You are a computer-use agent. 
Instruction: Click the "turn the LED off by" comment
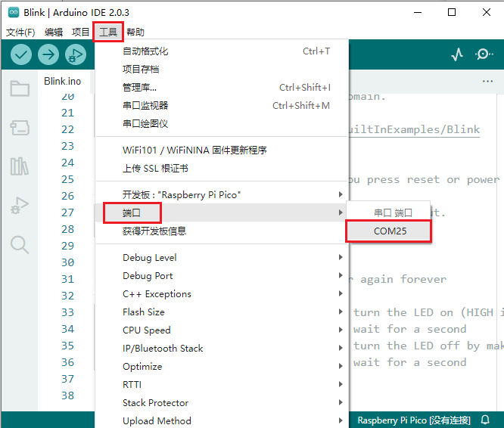pyautogui.click(x=416, y=346)
